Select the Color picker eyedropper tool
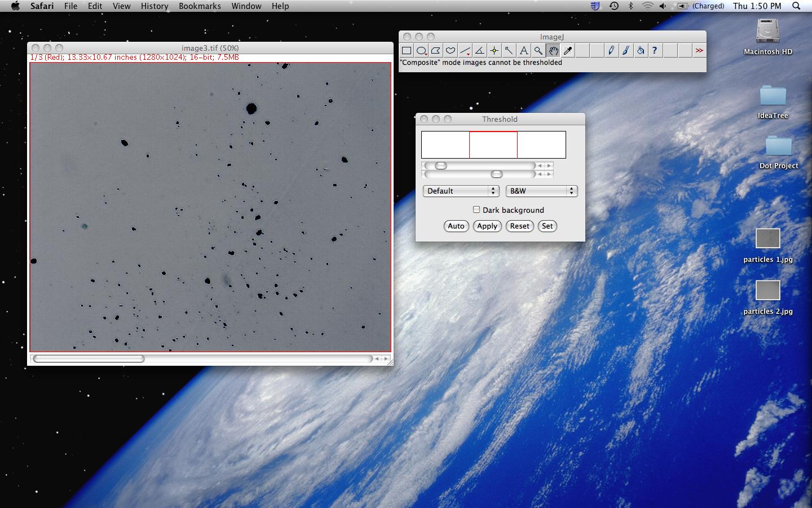Screen dimensions: 812x508 [x=568, y=51]
